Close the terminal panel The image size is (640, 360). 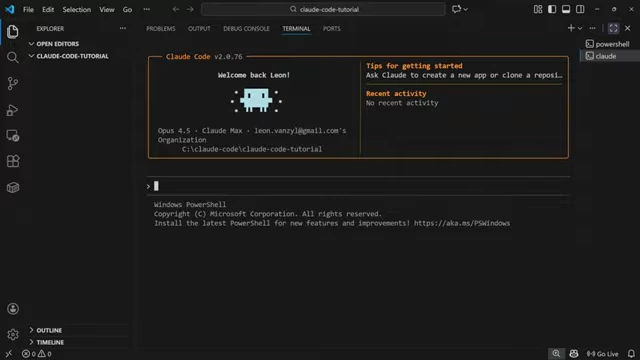pos(628,28)
